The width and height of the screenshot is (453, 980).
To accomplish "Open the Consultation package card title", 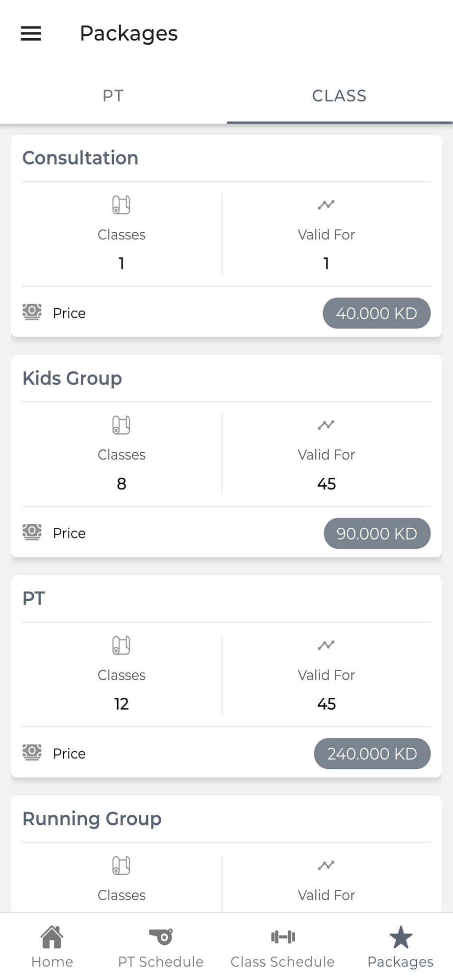I will tap(80, 158).
